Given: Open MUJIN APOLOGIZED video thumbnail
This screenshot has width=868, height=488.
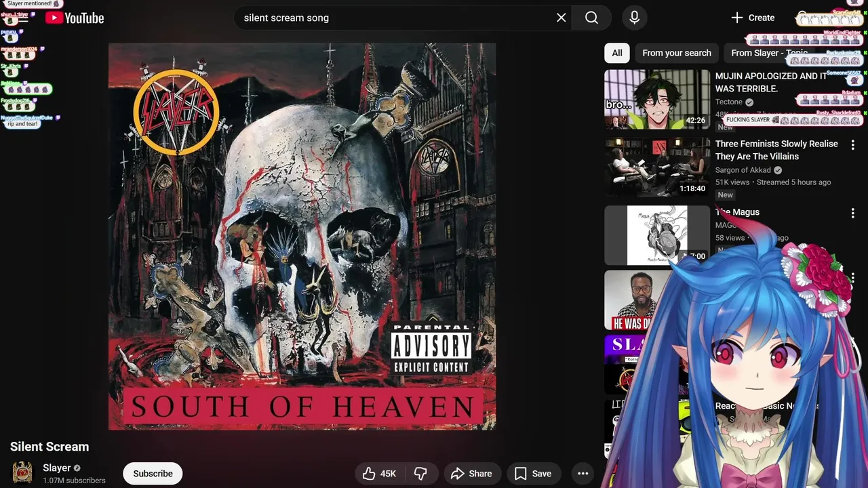Looking at the screenshot, I should pyautogui.click(x=657, y=99).
